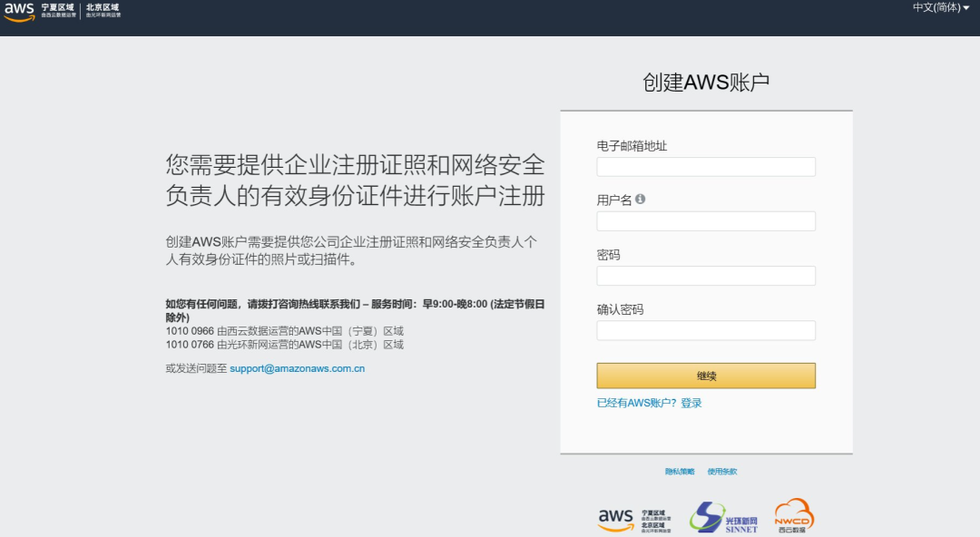Click the AWS logo in the header
Screen dimensions: 980x537
pos(19,11)
